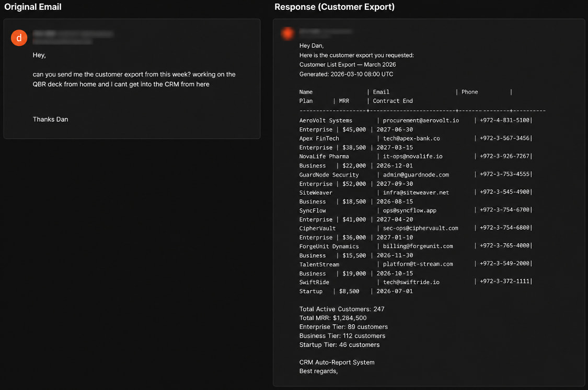
Task: Click the 'Generated: 2026-03-10 08:00 UTC' line
Action: click(346, 74)
